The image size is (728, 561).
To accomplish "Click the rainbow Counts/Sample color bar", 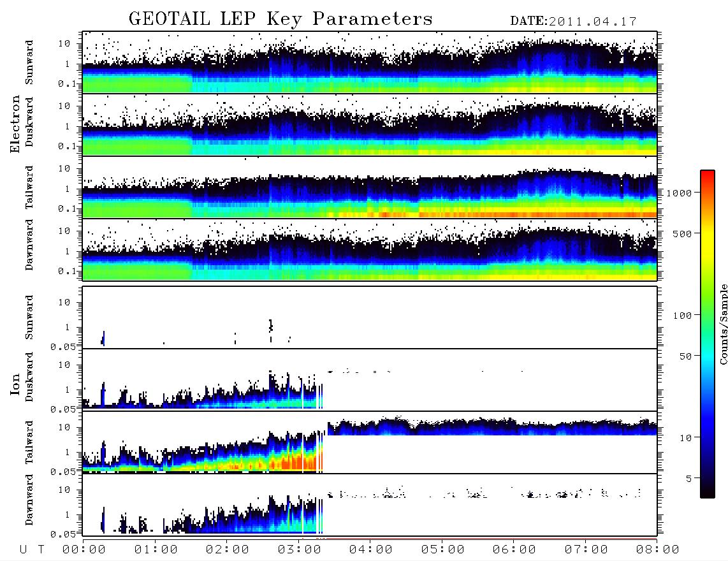I will click(708, 334).
